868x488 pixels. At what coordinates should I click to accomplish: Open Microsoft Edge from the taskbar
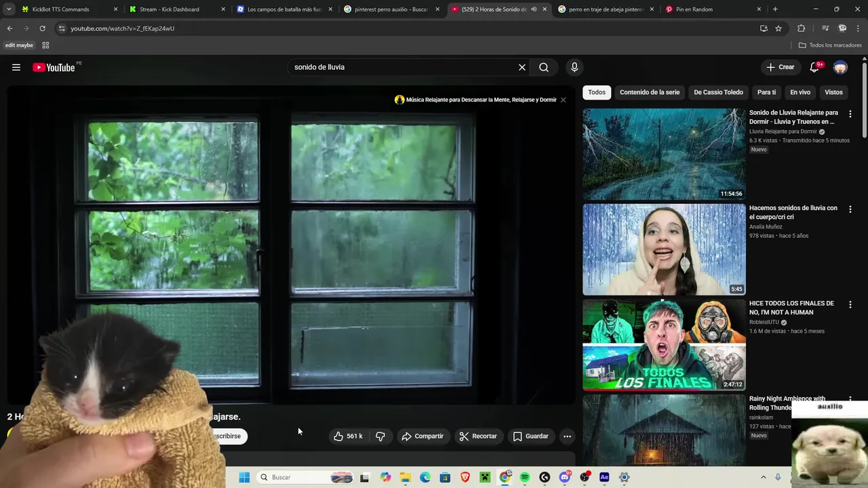[425, 477]
